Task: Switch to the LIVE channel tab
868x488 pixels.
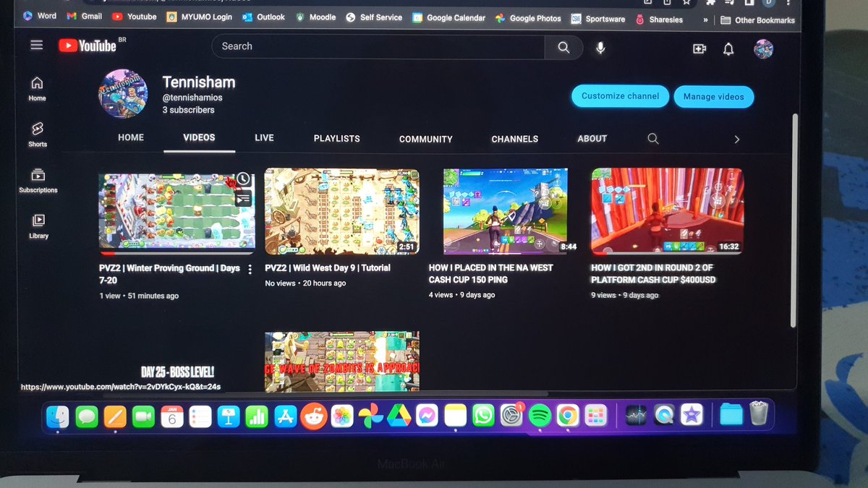Action: click(x=264, y=137)
